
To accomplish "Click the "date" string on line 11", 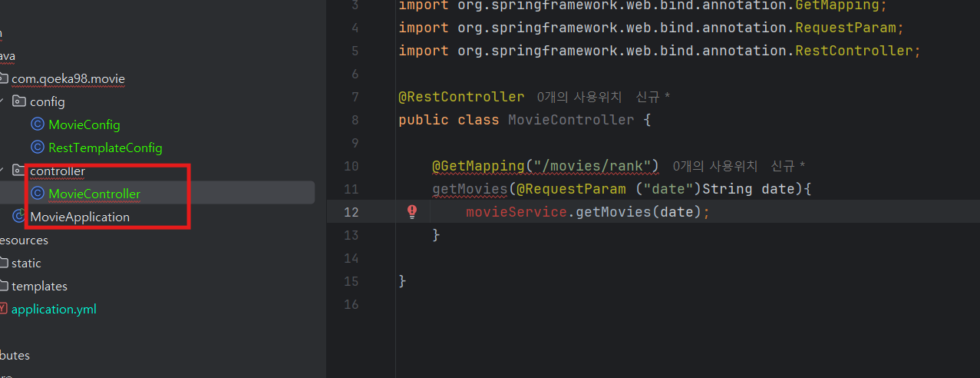I will coord(668,188).
